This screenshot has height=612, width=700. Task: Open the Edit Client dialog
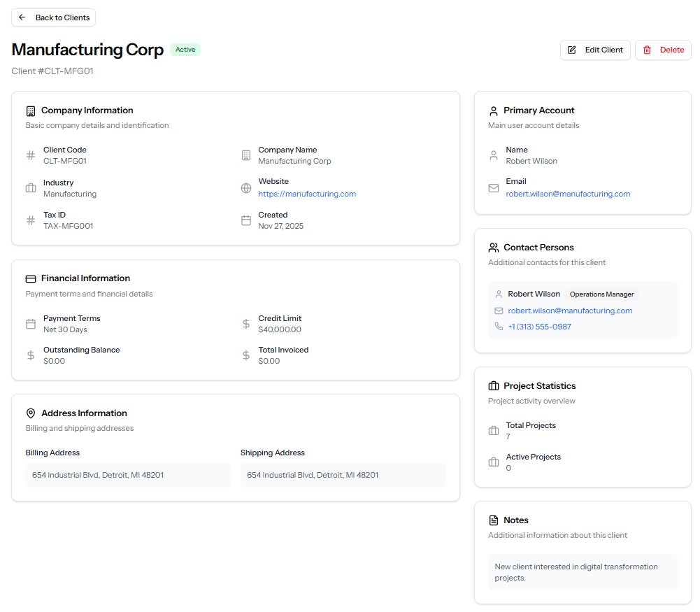595,50
